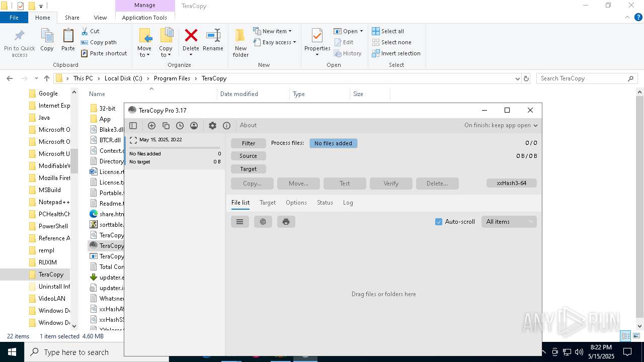This screenshot has height=362, width=644.
Task: Click the info circle icon in TeraCopy
Action: [x=226, y=126]
